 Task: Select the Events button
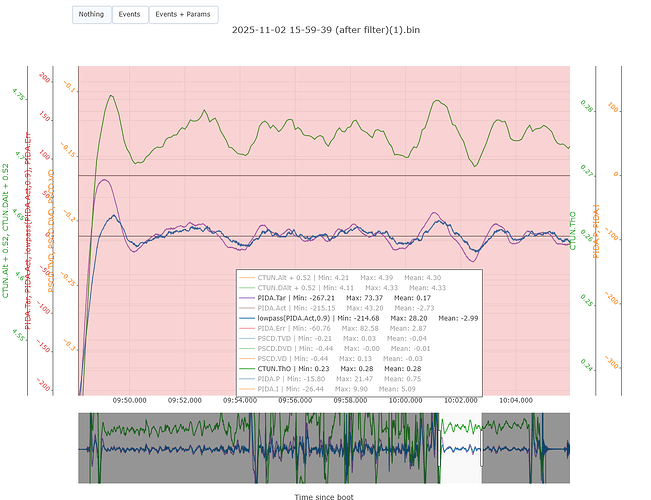[129, 15]
